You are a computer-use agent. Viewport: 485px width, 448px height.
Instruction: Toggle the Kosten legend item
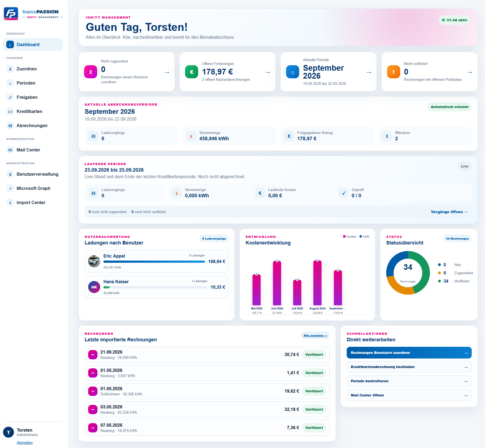[x=350, y=237]
